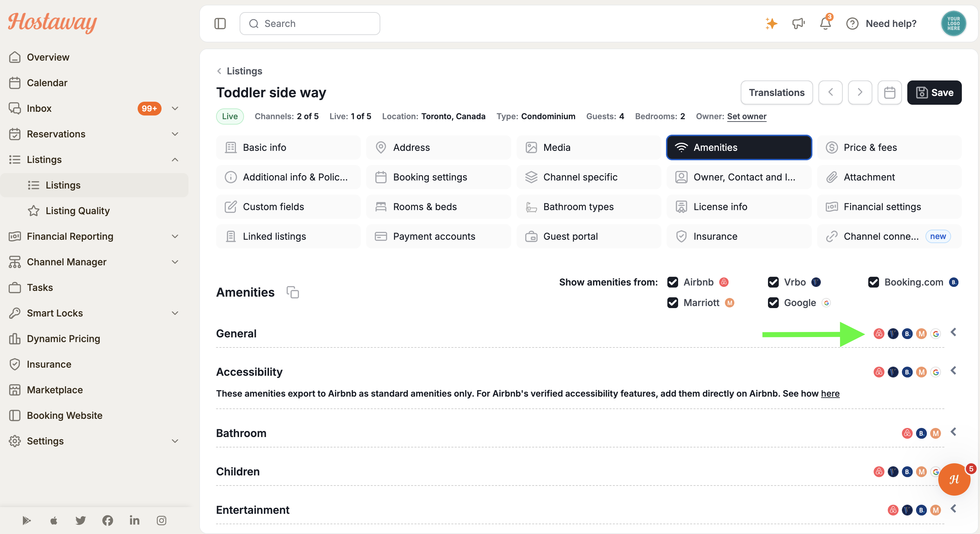Toggle the sidebar collapse icon
This screenshot has height=534, width=980.
point(220,24)
